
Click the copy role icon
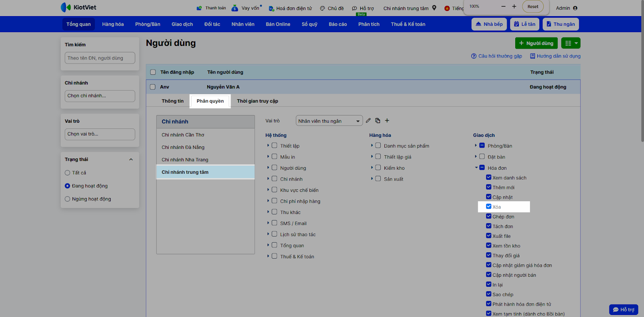click(x=378, y=121)
